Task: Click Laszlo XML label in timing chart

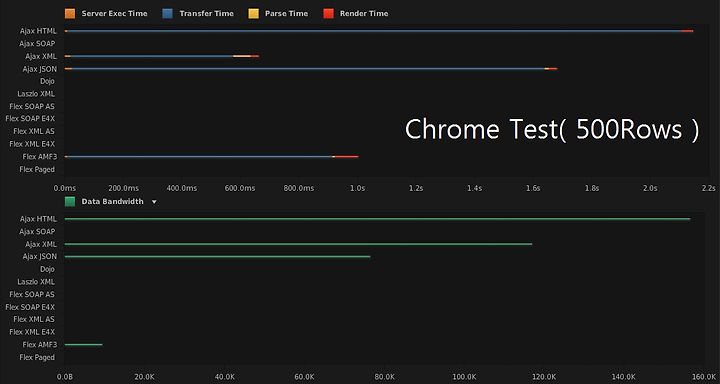Action: [36, 94]
